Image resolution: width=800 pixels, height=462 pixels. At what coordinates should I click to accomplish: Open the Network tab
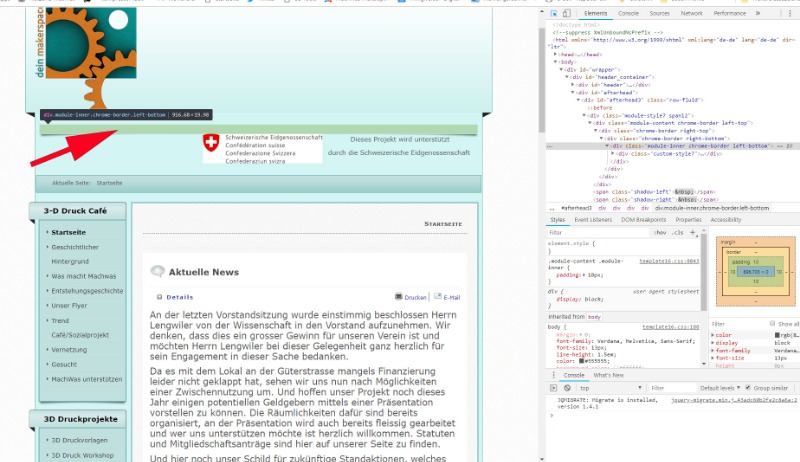point(691,13)
